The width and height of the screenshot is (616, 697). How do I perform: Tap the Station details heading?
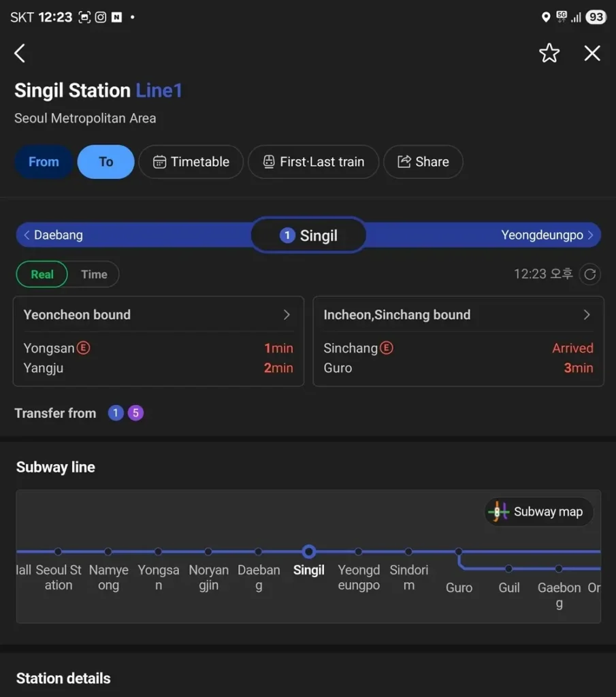coord(63,679)
